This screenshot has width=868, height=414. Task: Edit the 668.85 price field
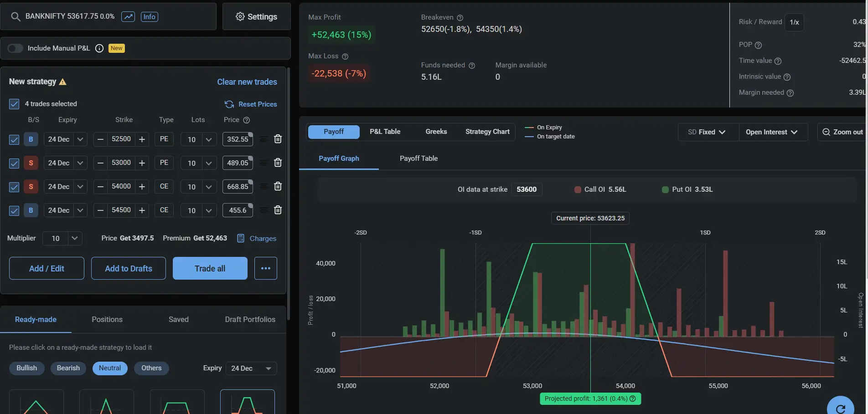click(x=238, y=187)
